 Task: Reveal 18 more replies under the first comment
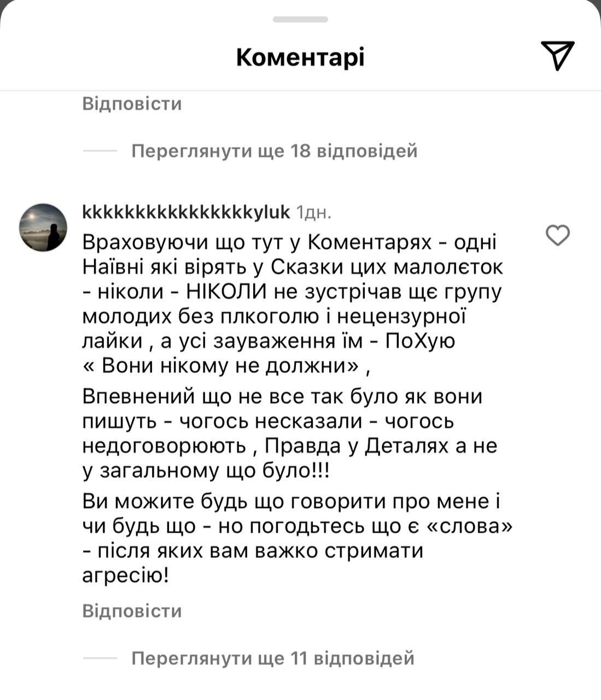click(275, 152)
